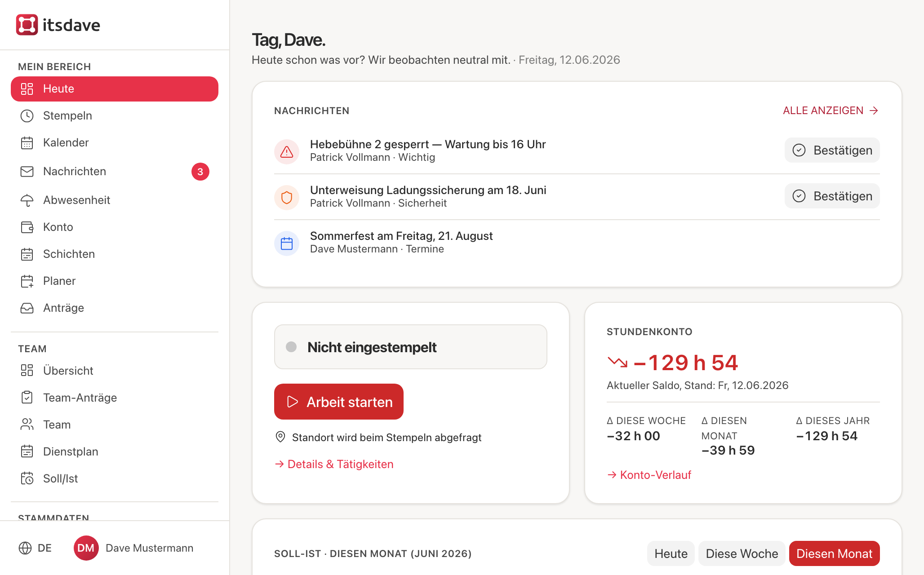Click the −129 h 54 balance value

coord(686,363)
